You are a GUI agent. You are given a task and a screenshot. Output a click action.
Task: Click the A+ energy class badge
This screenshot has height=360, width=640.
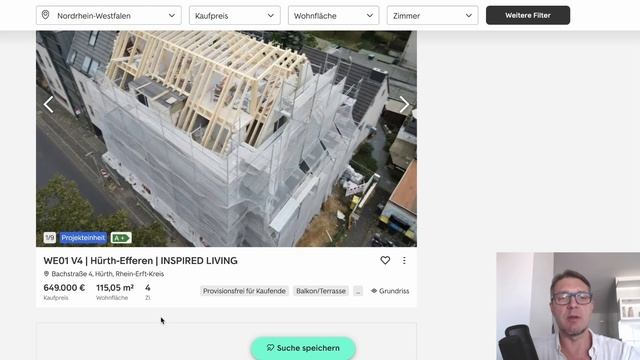coord(121,238)
